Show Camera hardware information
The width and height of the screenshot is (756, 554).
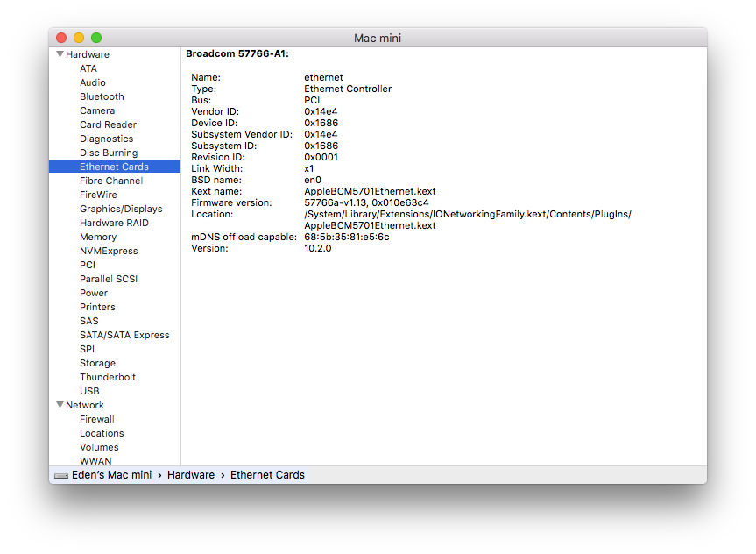[x=97, y=110]
